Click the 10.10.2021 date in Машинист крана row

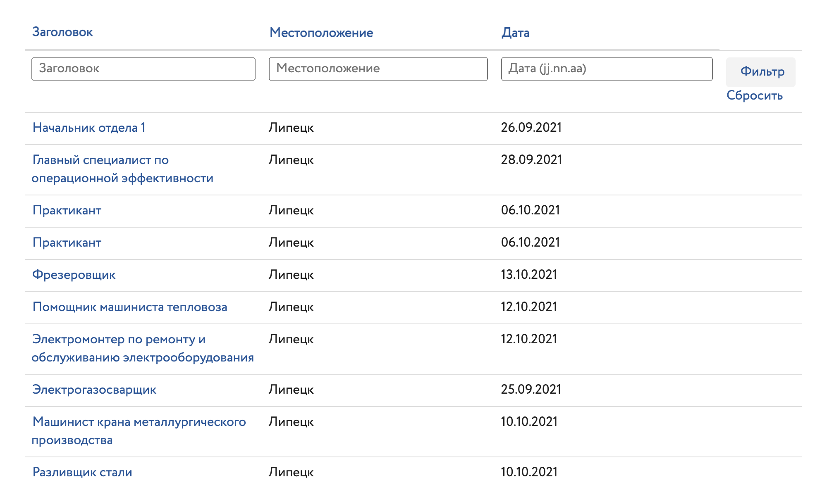coord(529,422)
